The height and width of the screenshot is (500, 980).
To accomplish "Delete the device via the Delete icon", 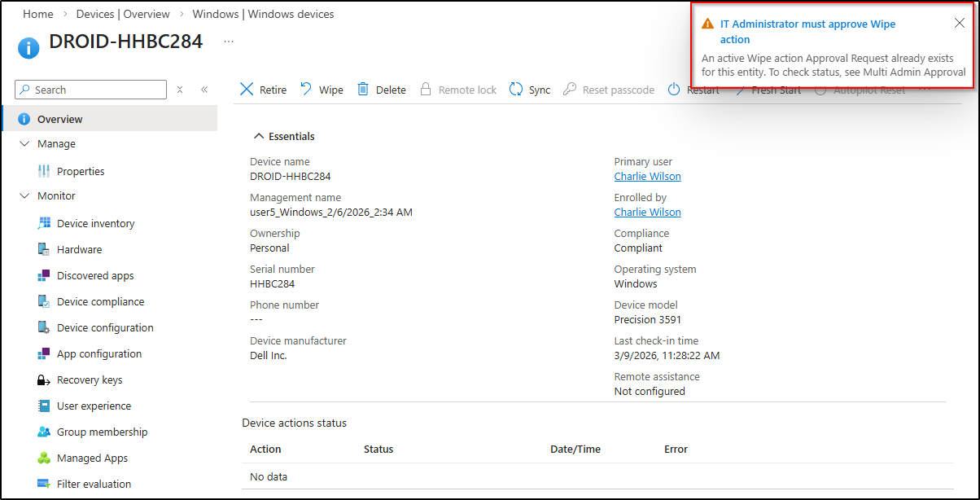I will click(380, 90).
